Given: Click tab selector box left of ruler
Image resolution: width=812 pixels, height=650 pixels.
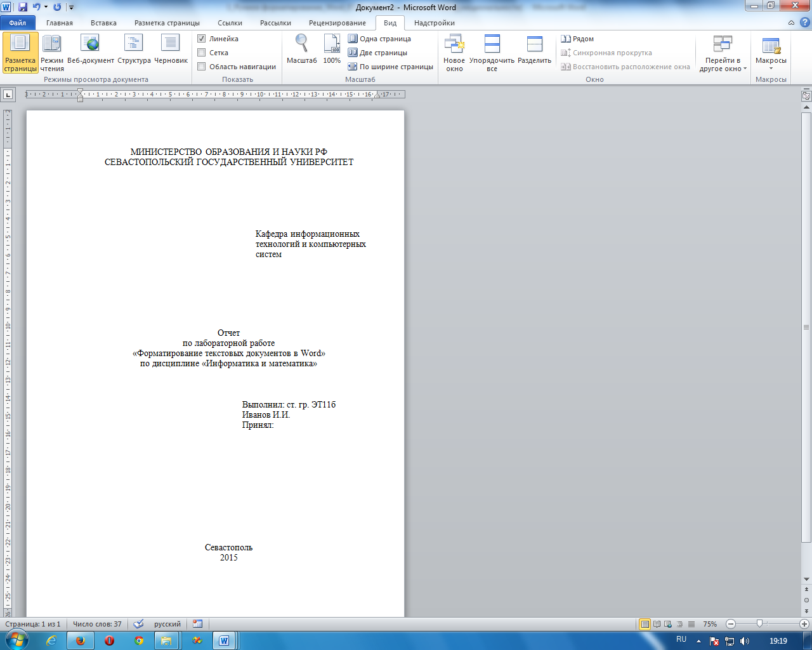Looking at the screenshot, I should [8, 95].
